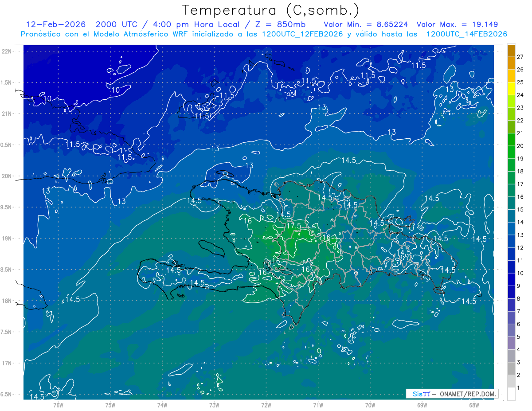The height and width of the screenshot is (411, 532).
Task: Click the '17N' latitude axis label
Action: pos(8,363)
